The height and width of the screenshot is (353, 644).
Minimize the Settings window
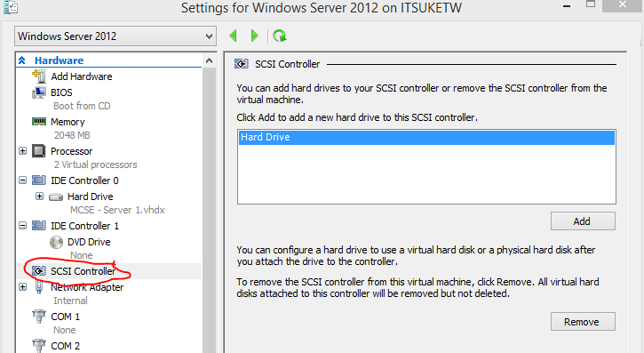click(567, 5)
